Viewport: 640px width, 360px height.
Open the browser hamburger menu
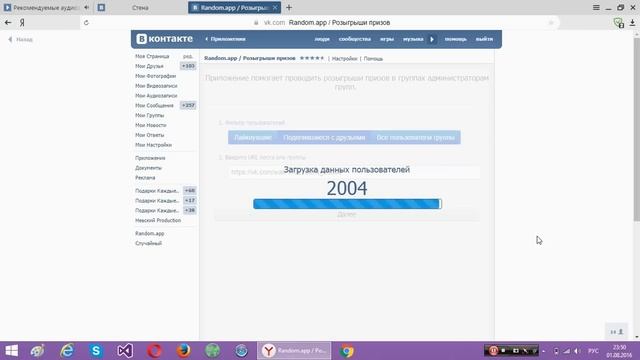tap(596, 7)
